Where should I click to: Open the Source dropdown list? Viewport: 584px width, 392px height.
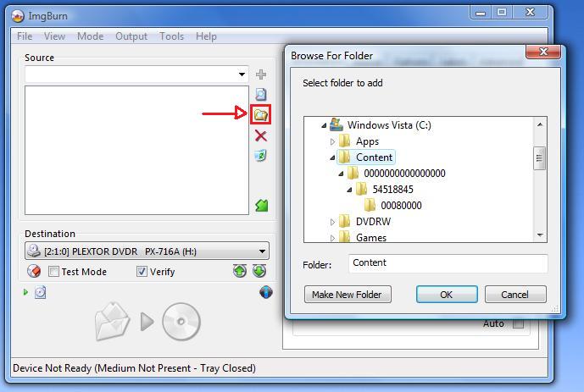[x=242, y=74]
